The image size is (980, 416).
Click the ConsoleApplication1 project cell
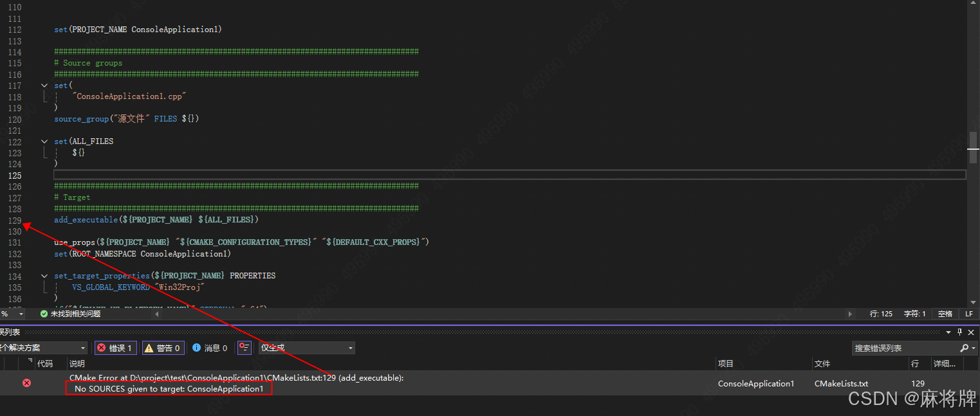coord(756,383)
